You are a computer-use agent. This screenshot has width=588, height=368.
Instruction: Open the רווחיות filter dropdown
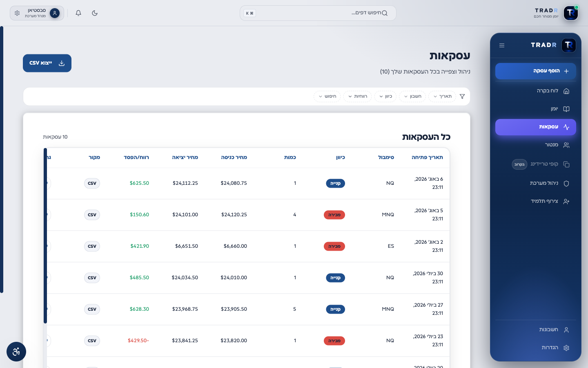coord(357,96)
